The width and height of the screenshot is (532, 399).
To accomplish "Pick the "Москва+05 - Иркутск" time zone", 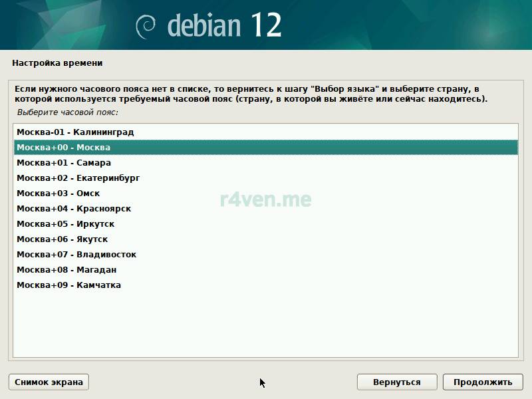I will pyautogui.click(x=66, y=224).
